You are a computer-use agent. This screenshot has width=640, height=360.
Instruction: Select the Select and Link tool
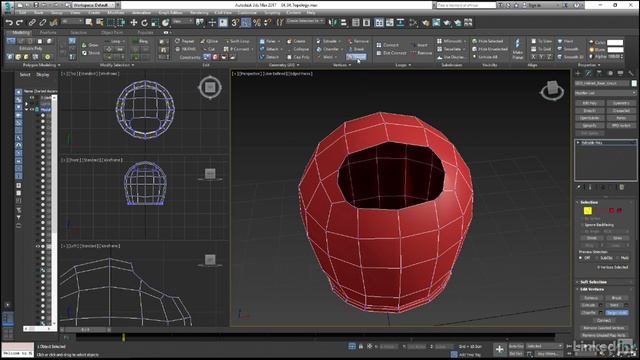32,23
